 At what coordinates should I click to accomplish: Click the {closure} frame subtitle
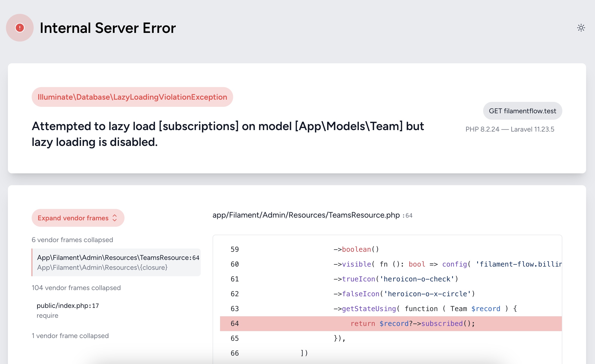102,268
